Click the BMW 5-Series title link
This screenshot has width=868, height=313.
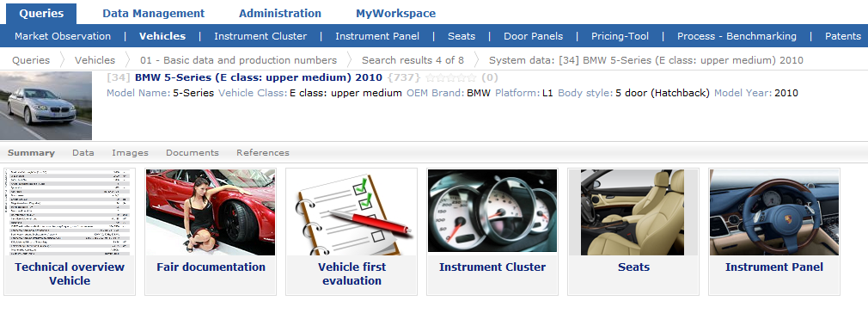(x=259, y=78)
